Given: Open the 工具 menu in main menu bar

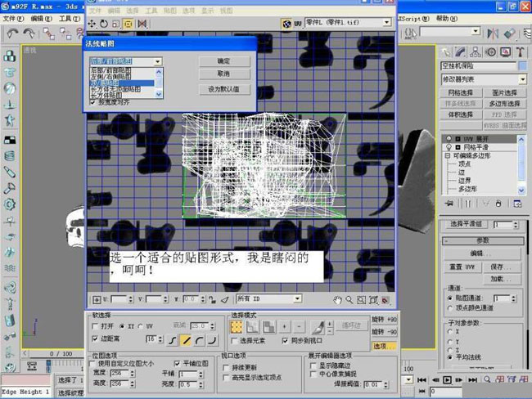Looking at the screenshot, I should (70, 18).
